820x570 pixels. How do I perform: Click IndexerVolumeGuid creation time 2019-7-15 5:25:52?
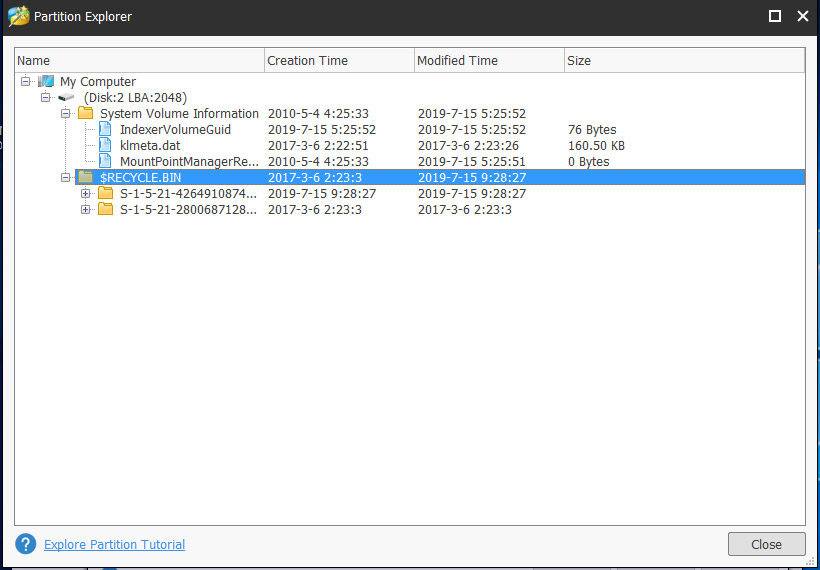coord(322,130)
